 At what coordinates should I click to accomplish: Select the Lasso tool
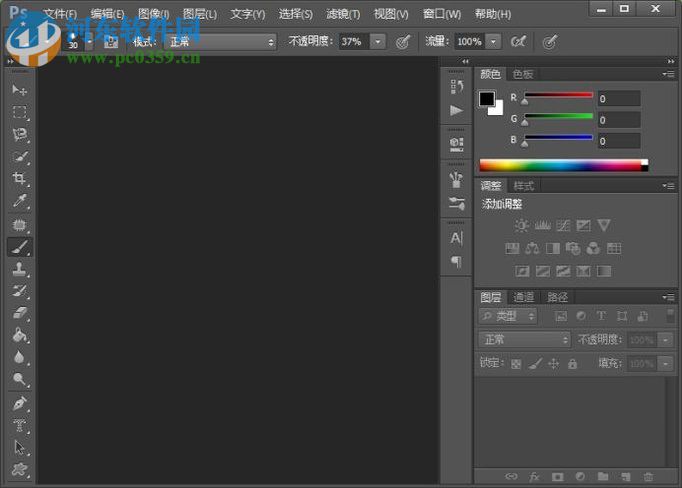[x=20, y=134]
